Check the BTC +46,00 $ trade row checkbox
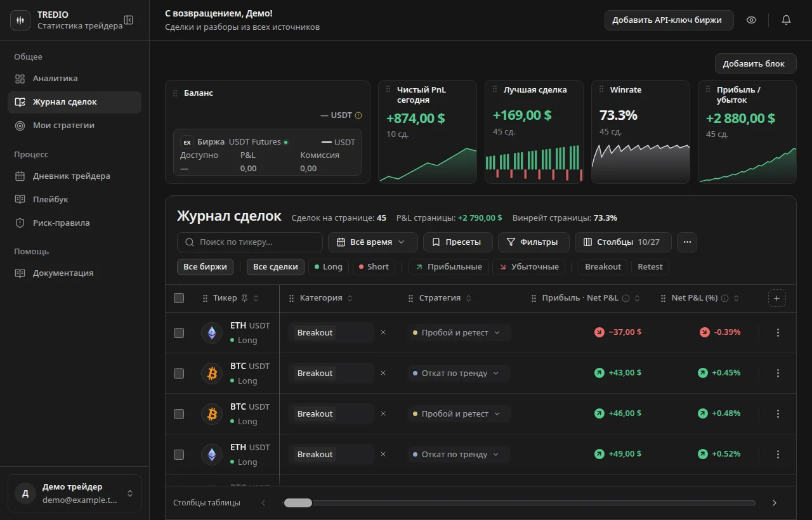The height and width of the screenshot is (520, 812). (179, 413)
